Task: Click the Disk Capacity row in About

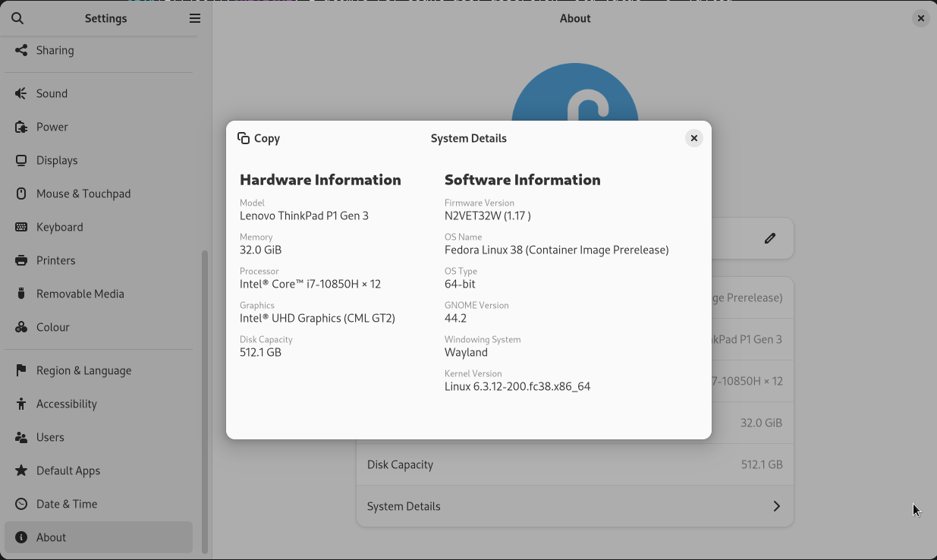Action: [575, 464]
